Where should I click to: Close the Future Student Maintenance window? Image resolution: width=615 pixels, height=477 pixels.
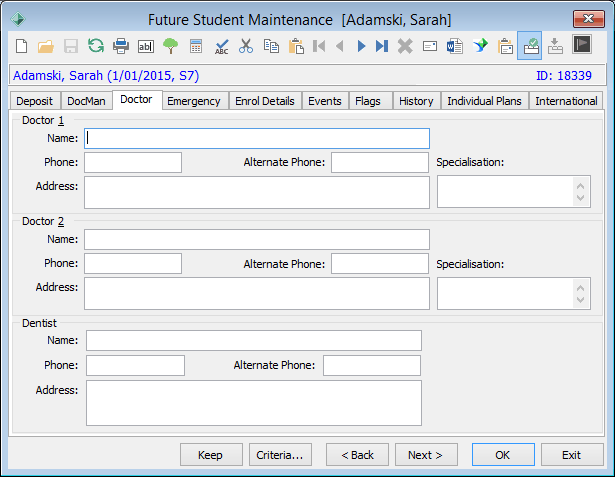coord(588,19)
